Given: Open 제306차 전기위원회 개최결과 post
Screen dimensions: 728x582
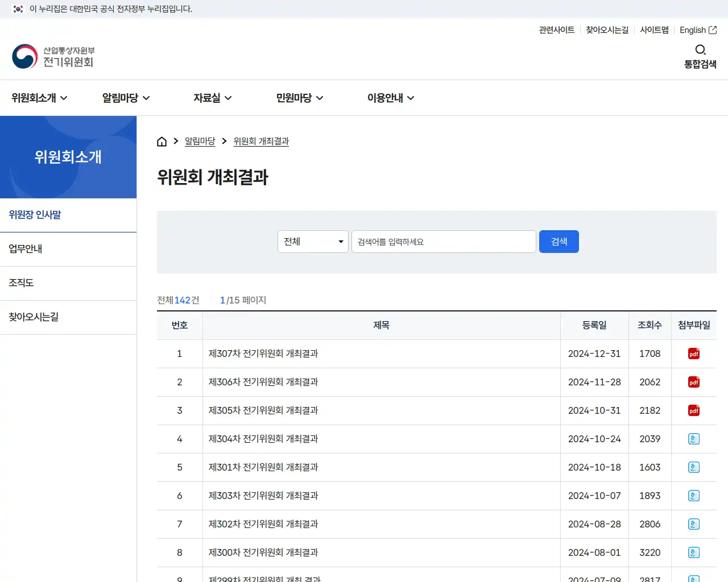Looking at the screenshot, I should coord(263,382).
